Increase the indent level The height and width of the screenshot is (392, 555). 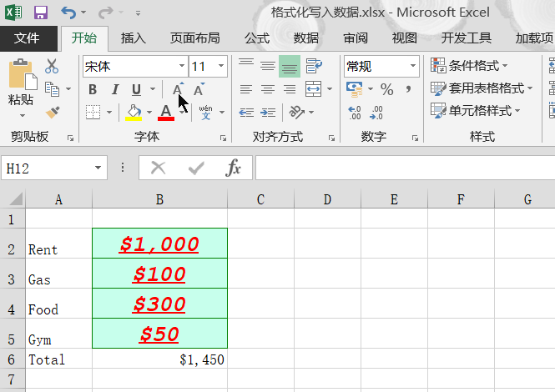[268, 113]
